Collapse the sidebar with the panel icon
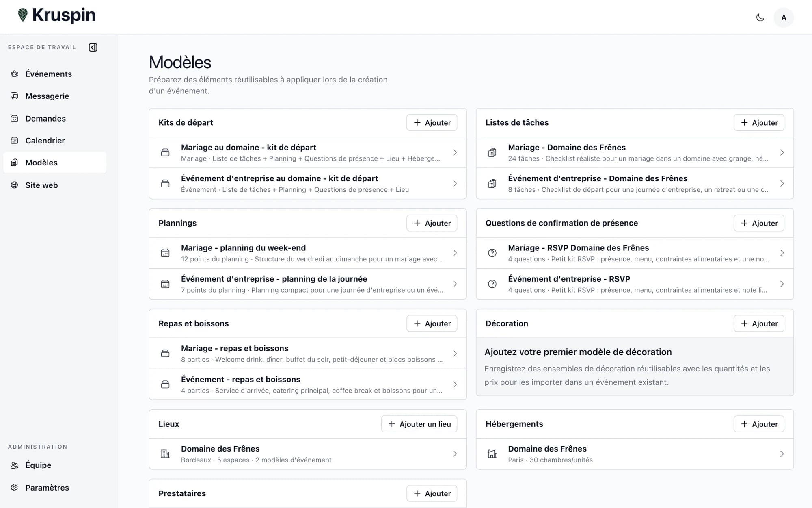This screenshot has width=812, height=508. [x=93, y=47]
